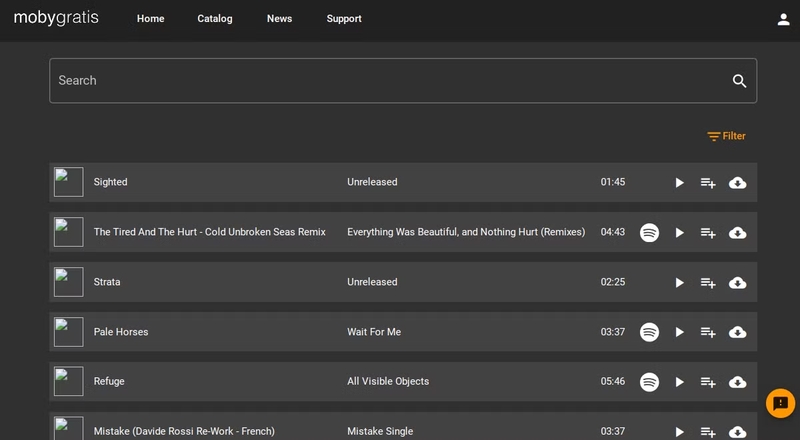
Task: Click the album name Mistake Single
Action: pos(380,431)
